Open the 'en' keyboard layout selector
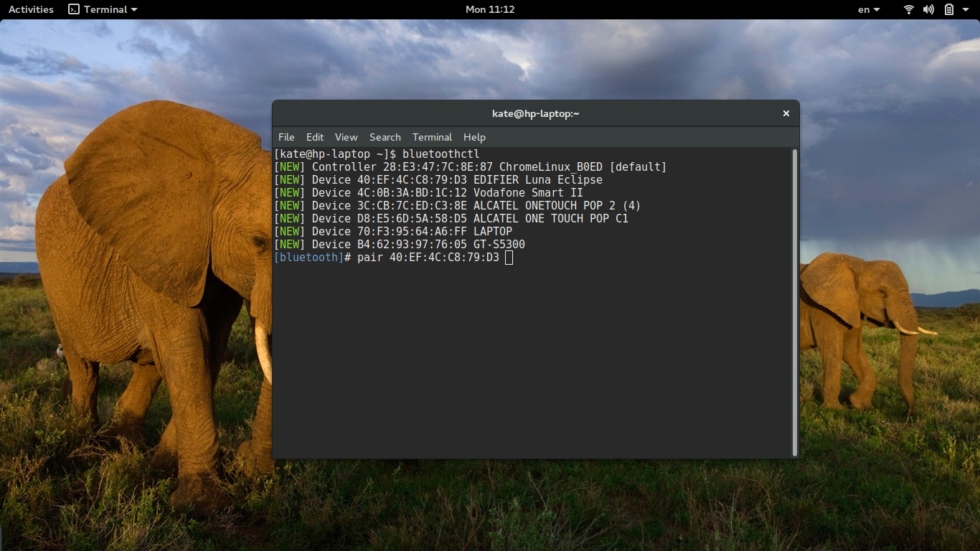 click(869, 9)
